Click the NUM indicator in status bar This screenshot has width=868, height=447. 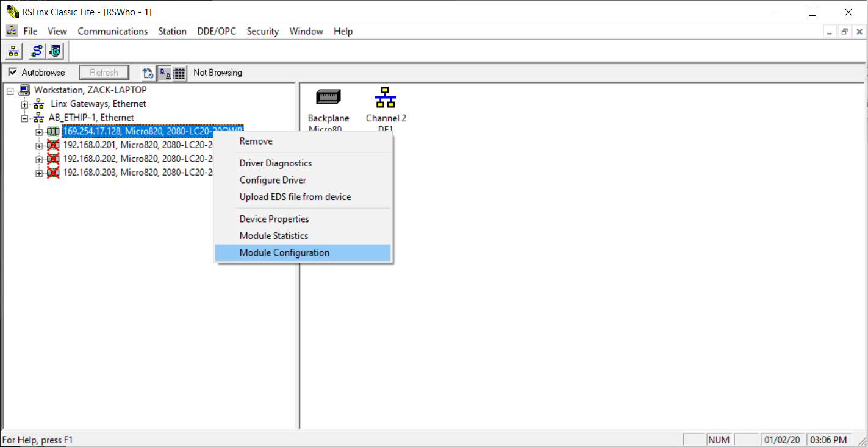tap(718, 440)
